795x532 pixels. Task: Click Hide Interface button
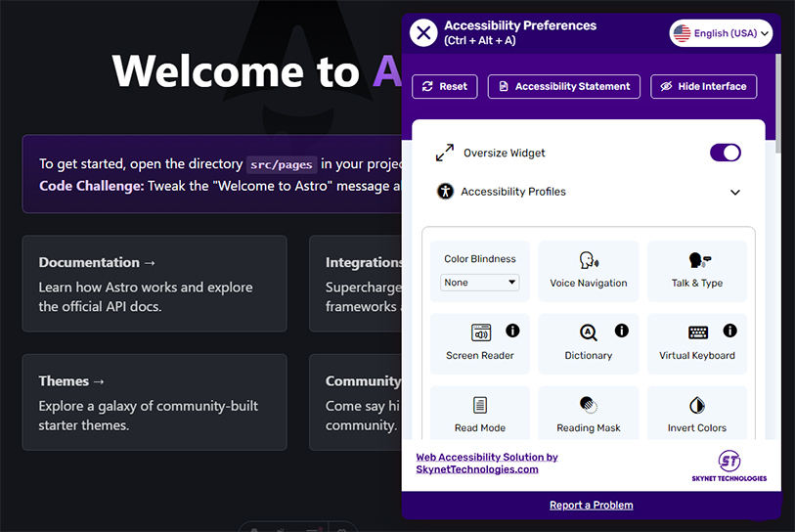click(x=704, y=87)
